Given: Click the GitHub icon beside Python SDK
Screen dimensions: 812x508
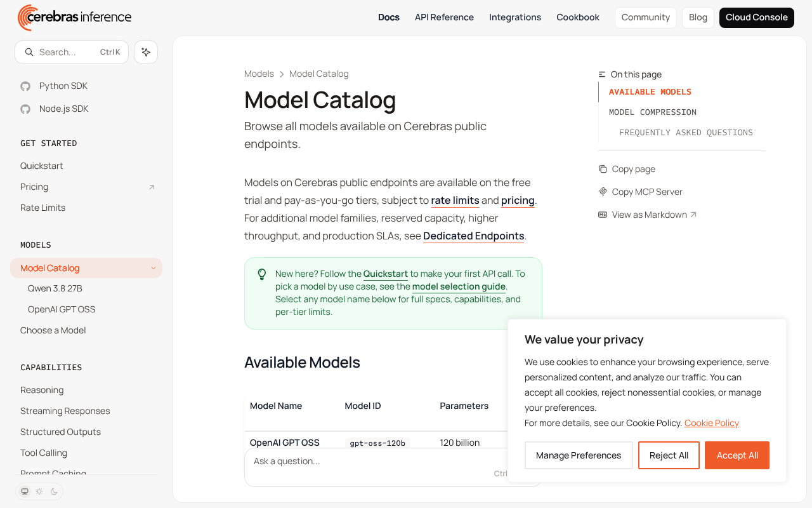Looking at the screenshot, I should pyautogui.click(x=25, y=86).
